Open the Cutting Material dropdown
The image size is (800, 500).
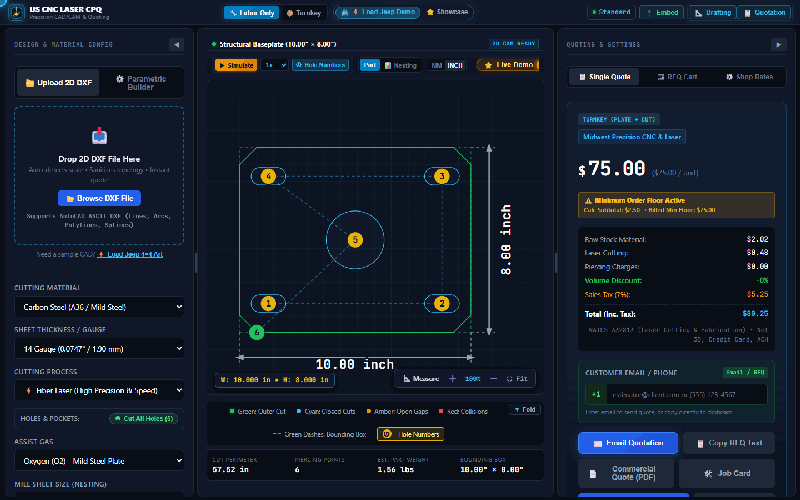click(x=99, y=307)
